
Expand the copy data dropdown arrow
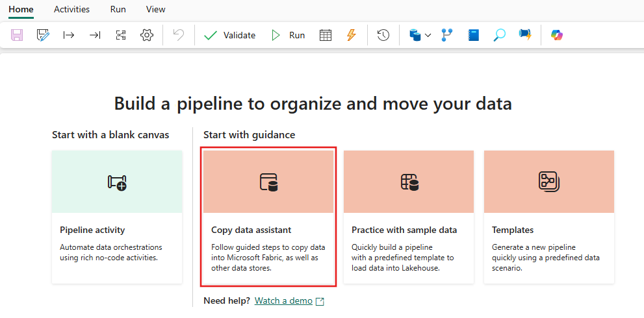428,36
